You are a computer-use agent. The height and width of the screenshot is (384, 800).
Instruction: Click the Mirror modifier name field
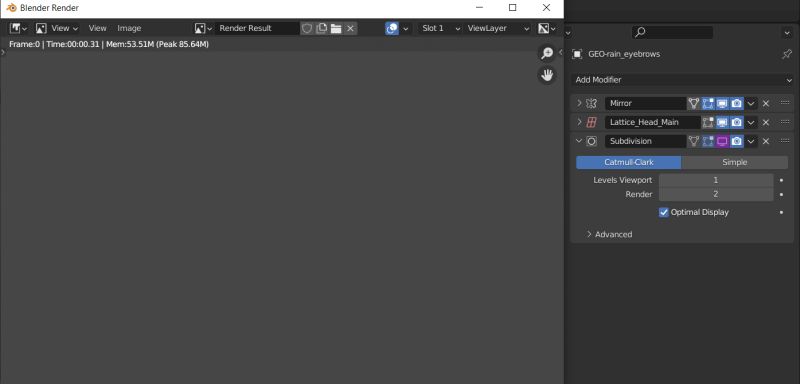click(x=645, y=104)
